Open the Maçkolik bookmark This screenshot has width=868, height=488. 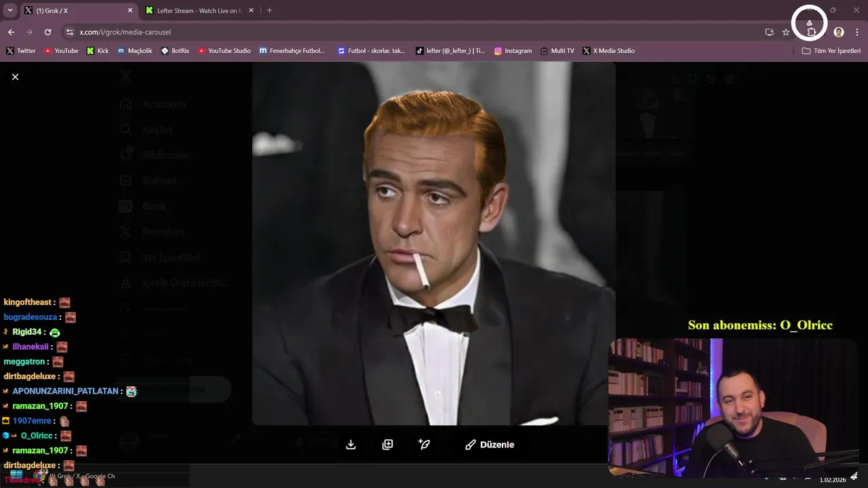pos(135,51)
